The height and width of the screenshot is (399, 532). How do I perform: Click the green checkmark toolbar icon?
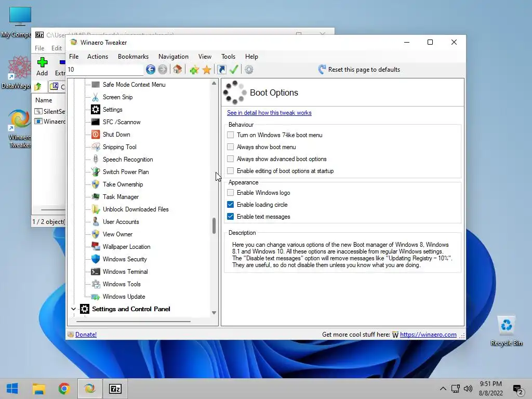234,70
